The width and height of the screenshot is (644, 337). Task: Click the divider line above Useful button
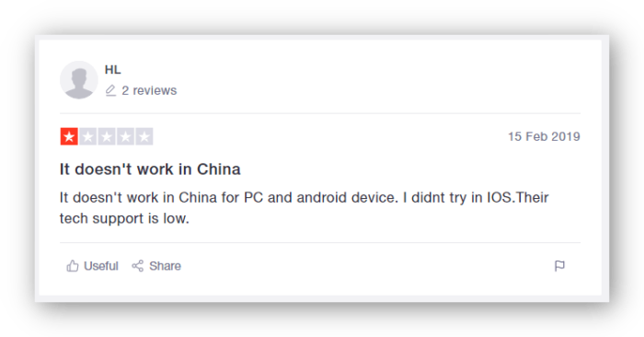pyautogui.click(x=320, y=242)
